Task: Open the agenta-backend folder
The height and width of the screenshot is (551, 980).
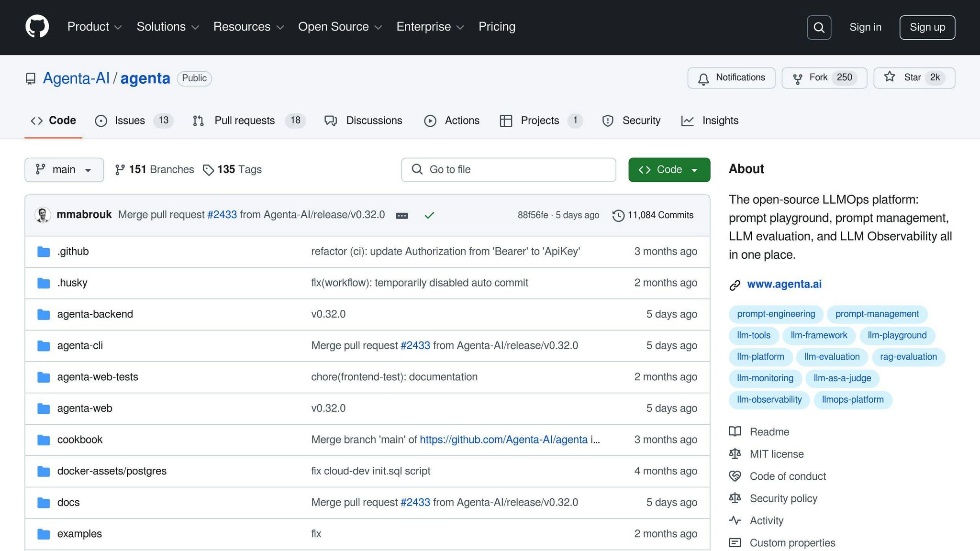Action: point(95,314)
